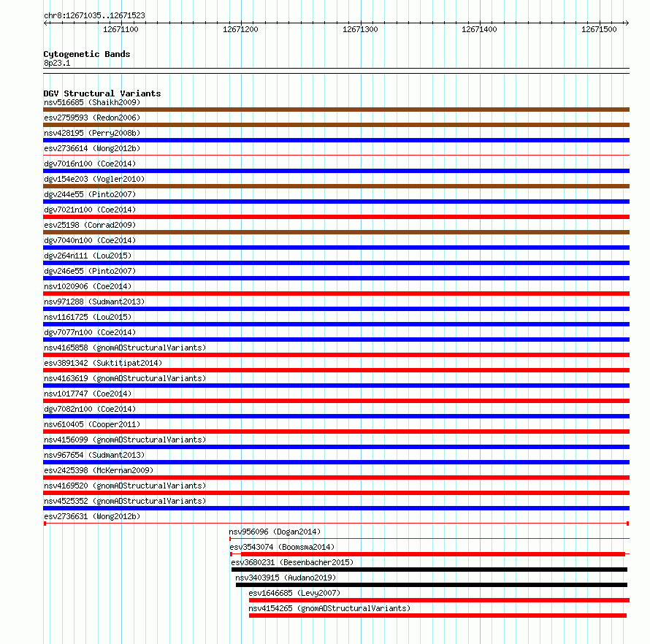Click the DGV Structural Variants track title
This screenshot has height=644, width=650.
point(102,93)
